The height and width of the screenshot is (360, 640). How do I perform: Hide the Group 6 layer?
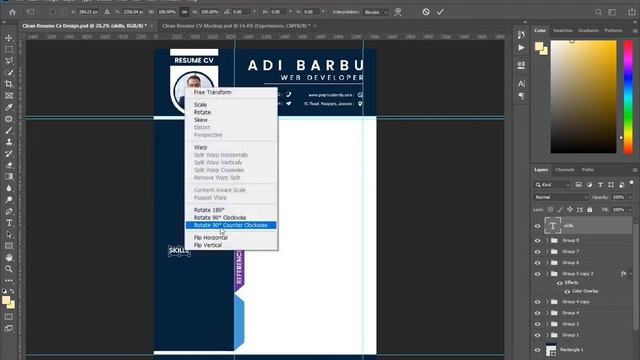[x=538, y=262]
